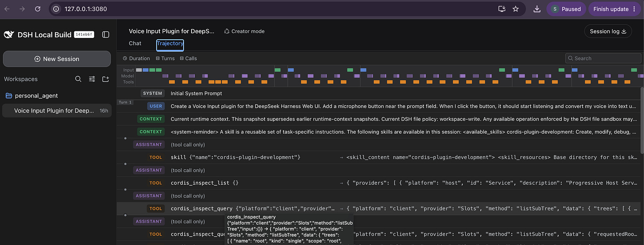Search workspaces with magnifier icon
Viewport: 644px width, 245px height.
pos(78,79)
